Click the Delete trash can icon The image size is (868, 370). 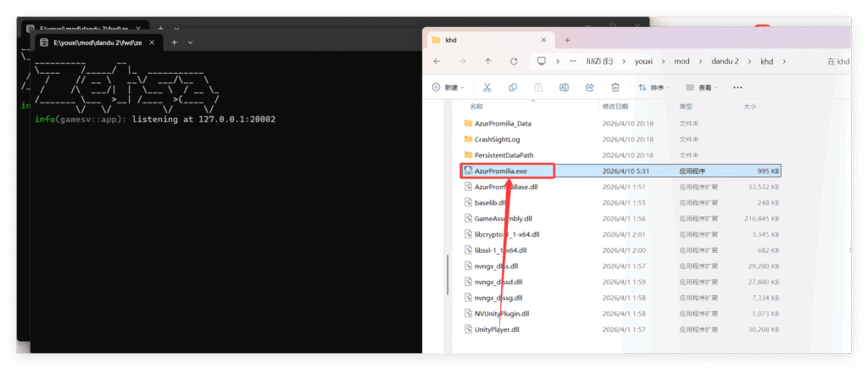coord(615,87)
